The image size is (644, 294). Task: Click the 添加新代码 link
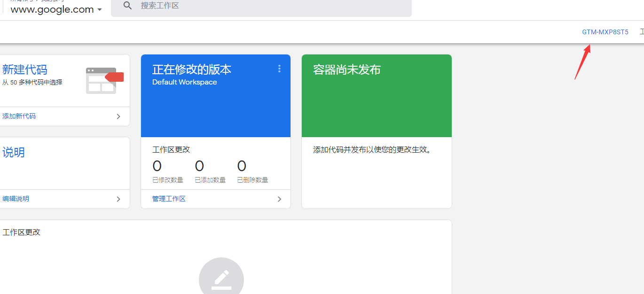click(x=19, y=116)
